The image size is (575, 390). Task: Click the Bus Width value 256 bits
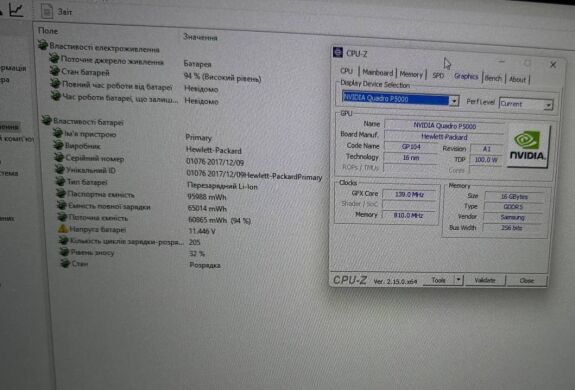click(x=512, y=228)
